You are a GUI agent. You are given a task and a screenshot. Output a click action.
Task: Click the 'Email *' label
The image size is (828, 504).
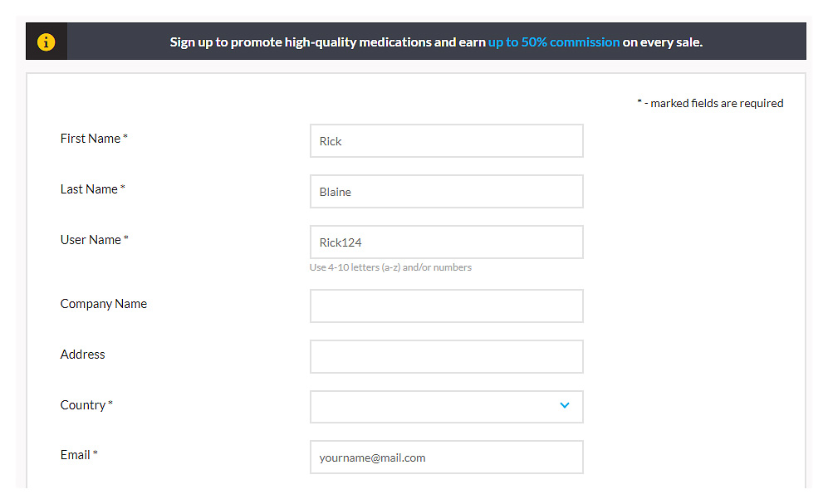click(79, 455)
